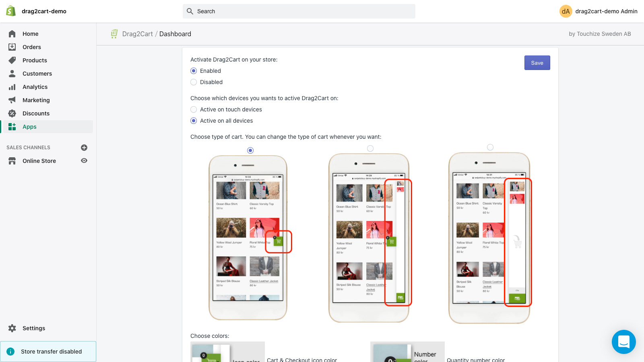Choose Active on touch devices
The height and width of the screenshot is (362, 644).
[194, 109]
